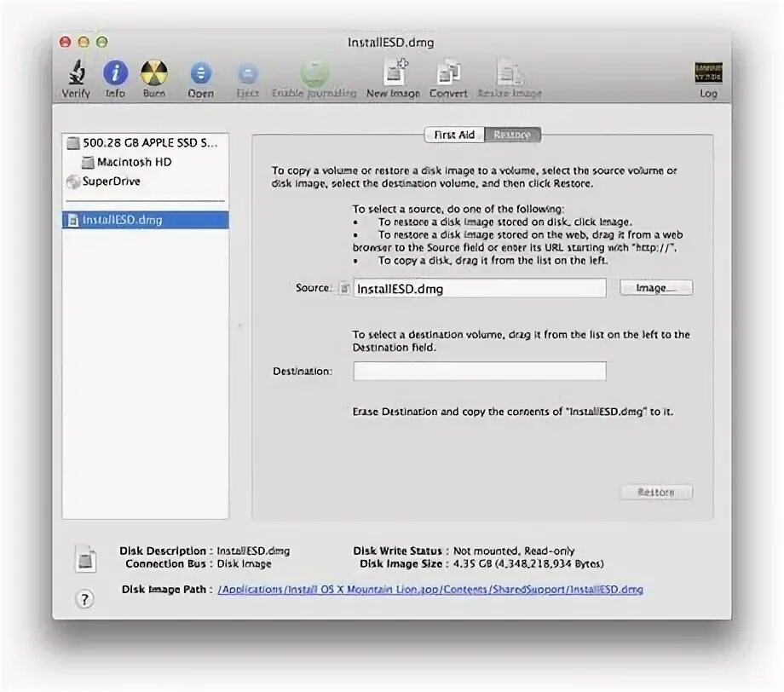Click the Resize Image toolbar icon
784x692 pixels.
pyautogui.click(x=510, y=73)
